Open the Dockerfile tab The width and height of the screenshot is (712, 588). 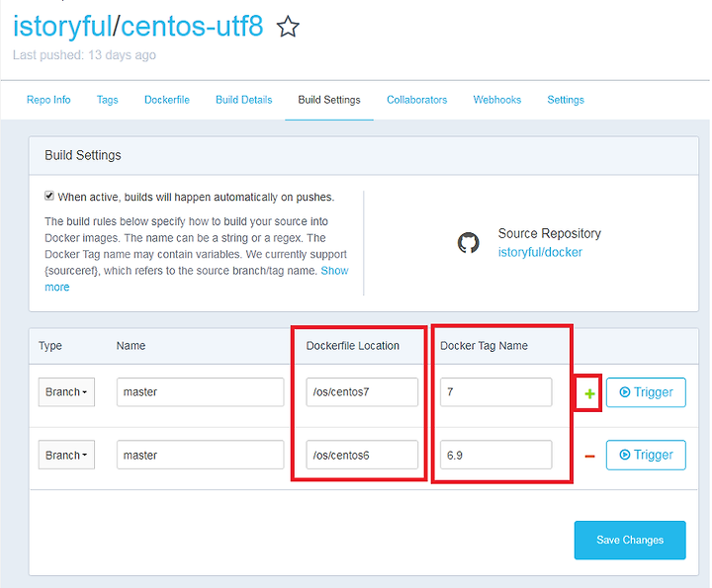click(x=167, y=100)
